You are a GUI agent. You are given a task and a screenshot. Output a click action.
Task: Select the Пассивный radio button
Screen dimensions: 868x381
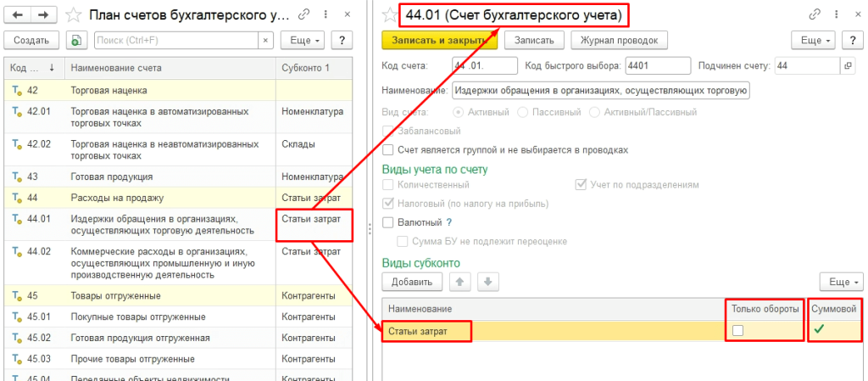(522, 112)
